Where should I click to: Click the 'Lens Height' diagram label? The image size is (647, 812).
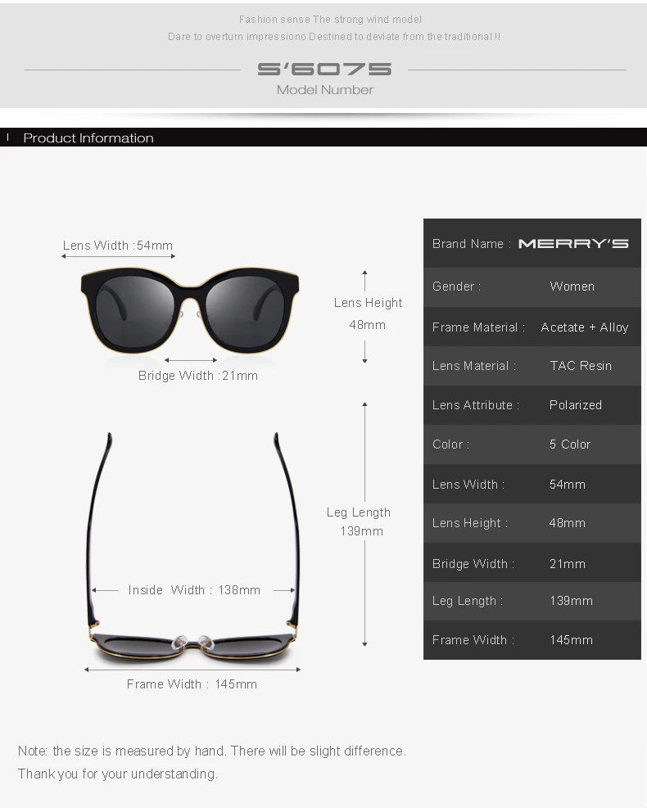tap(368, 303)
